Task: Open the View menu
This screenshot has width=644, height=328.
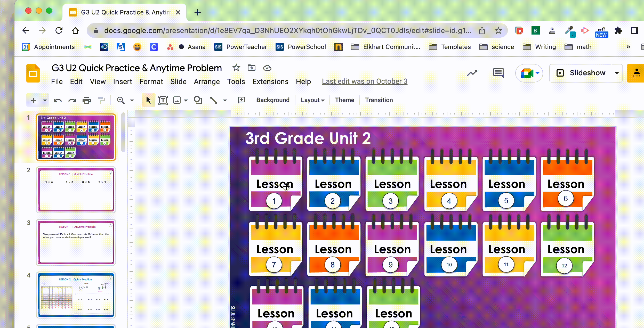Action: [x=98, y=81]
